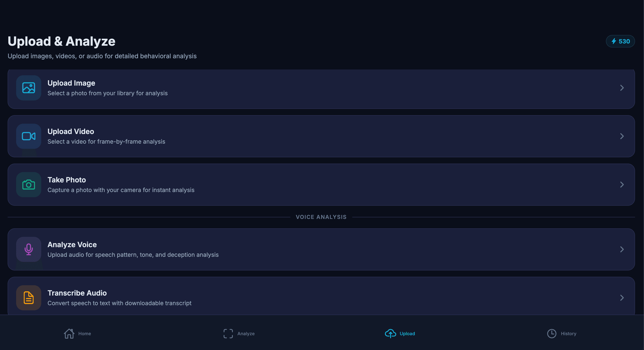The height and width of the screenshot is (350, 644).
Task: Expand the Upload Video row chevron
Action: point(622,136)
